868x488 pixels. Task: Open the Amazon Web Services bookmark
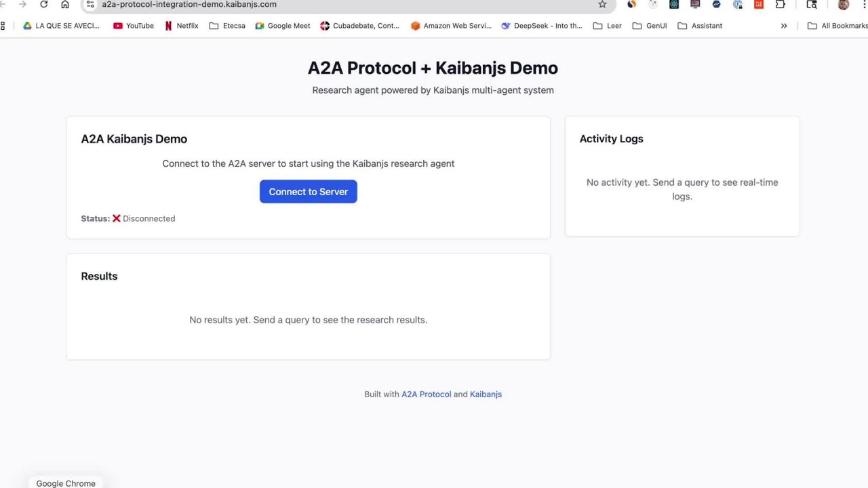point(451,26)
